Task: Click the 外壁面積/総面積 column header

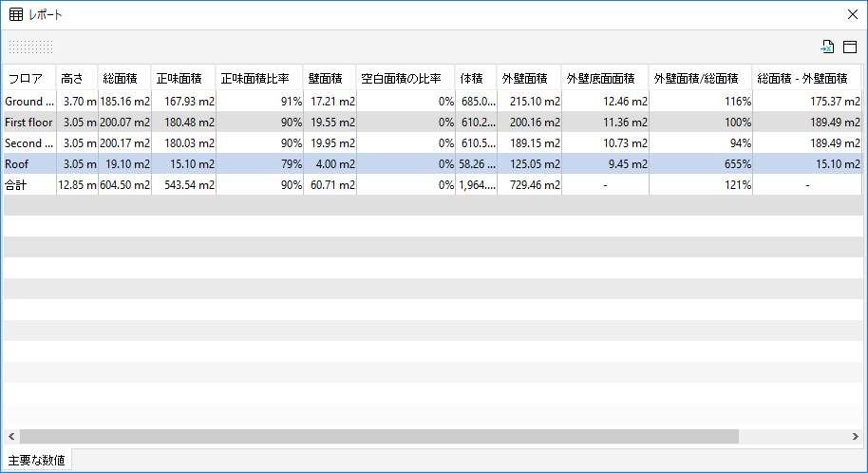Action: point(701,79)
